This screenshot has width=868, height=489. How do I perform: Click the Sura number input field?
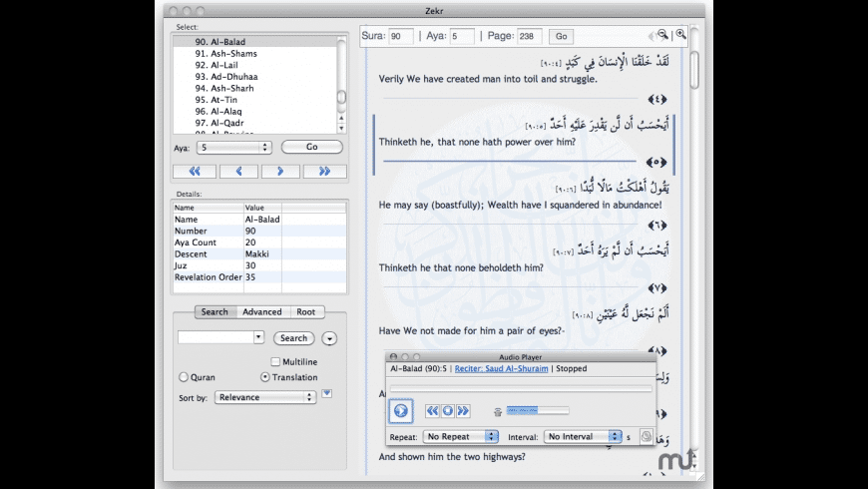pos(401,36)
